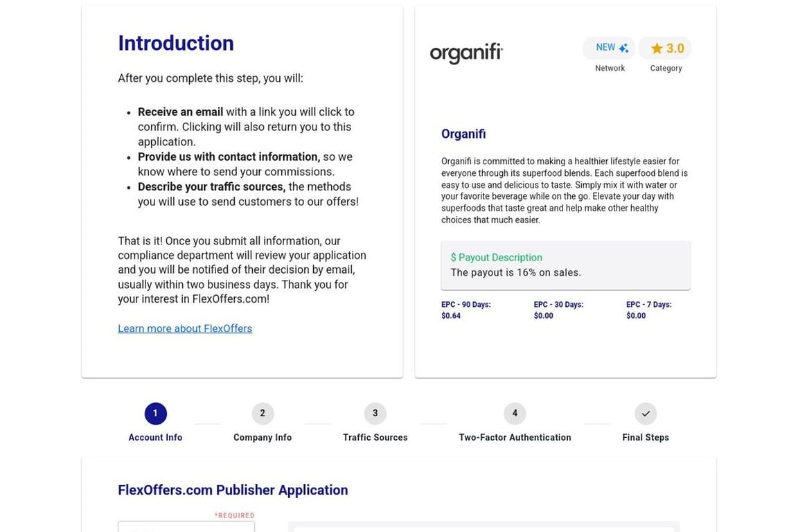Click the Introduction heading
Viewport: 798px width, 532px height.
(176, 43)
